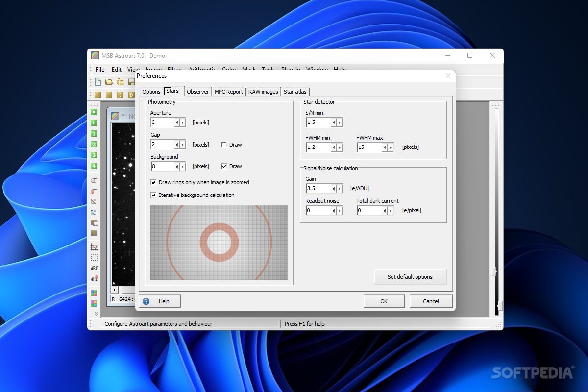Click the green number 2 icon
Viewport: 588px width, 392px height.
pyautogui.click(x=94, y=145)
